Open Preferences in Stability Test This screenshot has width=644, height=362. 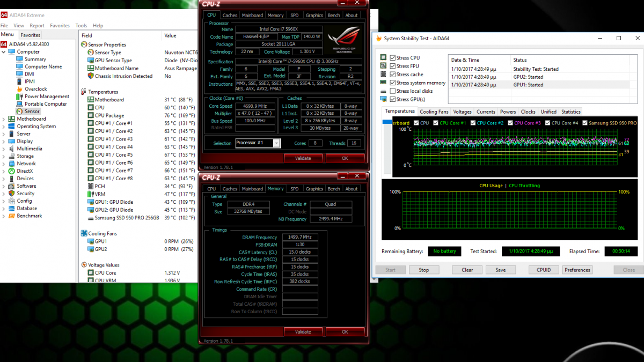click(577, 270)
